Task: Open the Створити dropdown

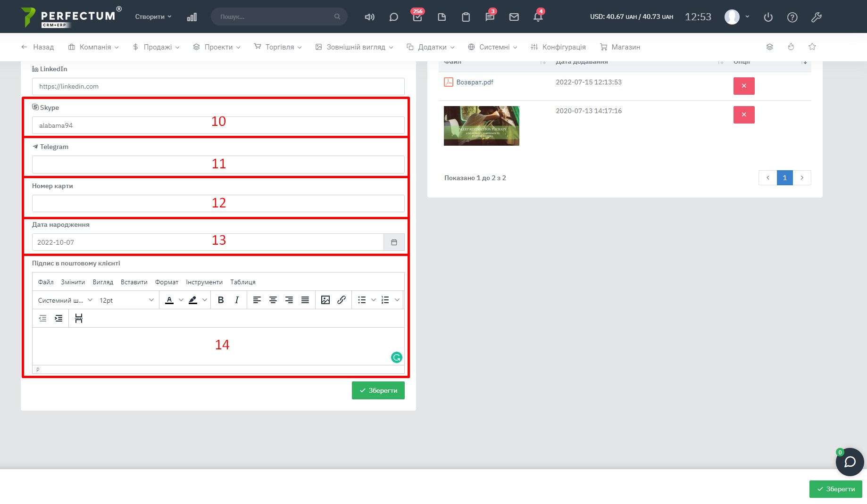Action: pyautogui.click(x=153, y=17)
